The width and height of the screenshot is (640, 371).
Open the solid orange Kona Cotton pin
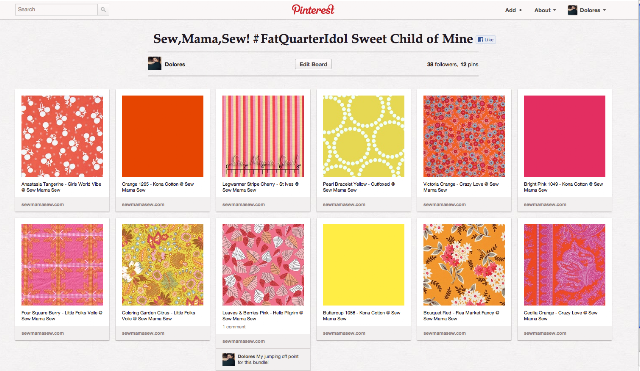click(162, 136)
